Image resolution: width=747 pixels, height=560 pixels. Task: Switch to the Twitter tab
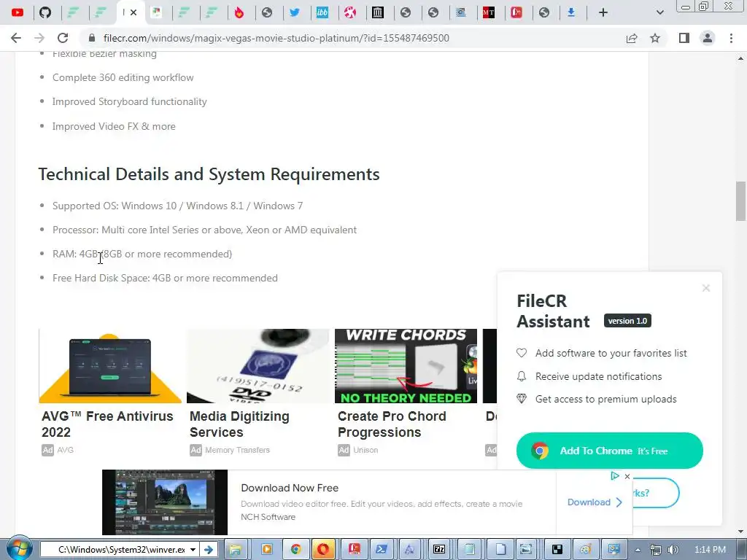tap(295, 12)
